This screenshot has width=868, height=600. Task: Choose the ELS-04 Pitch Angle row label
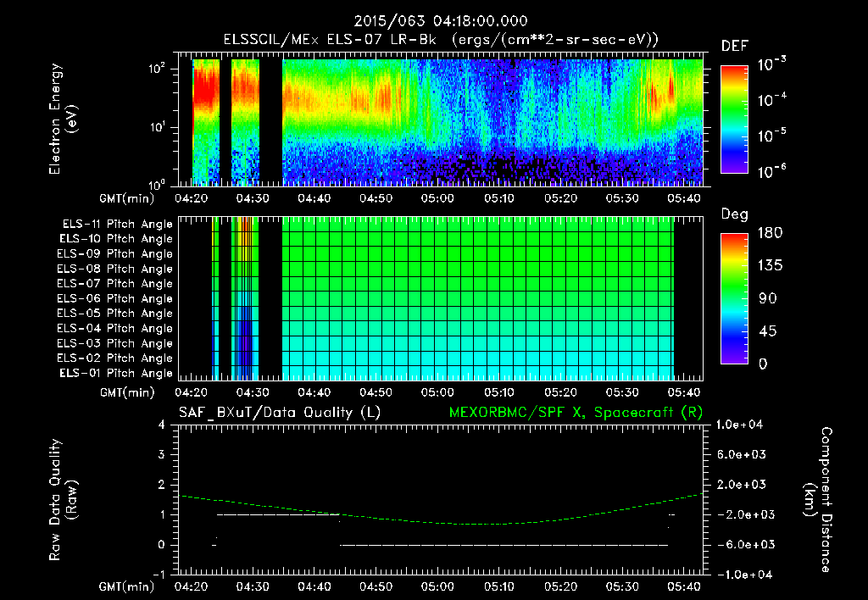point(115,329)
